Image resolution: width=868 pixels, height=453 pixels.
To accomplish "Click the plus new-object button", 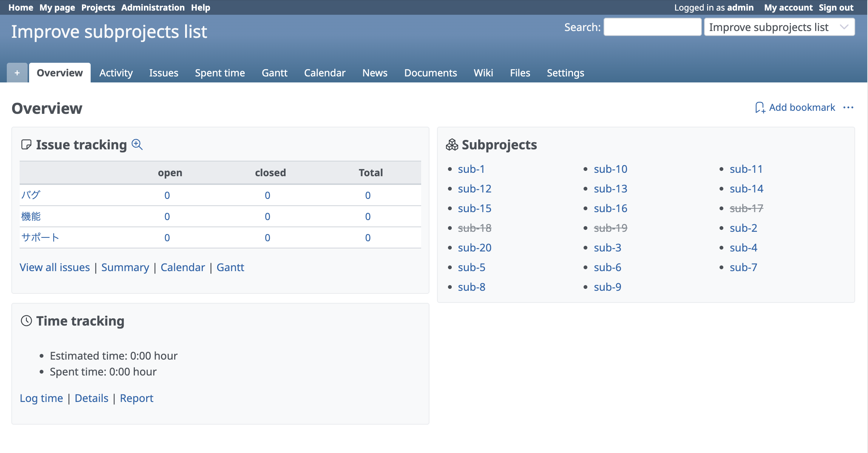I will (17, 73).
